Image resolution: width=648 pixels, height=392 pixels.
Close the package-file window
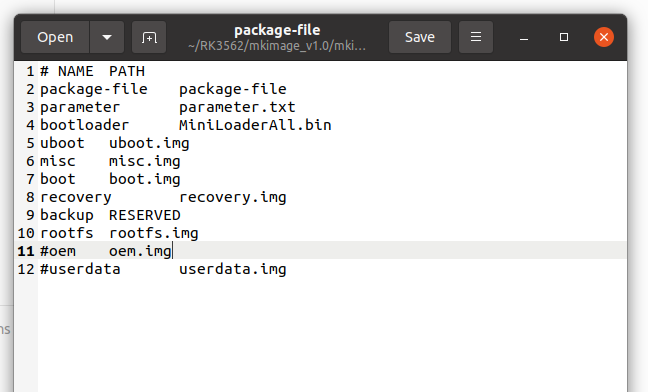tap(604, 37)
